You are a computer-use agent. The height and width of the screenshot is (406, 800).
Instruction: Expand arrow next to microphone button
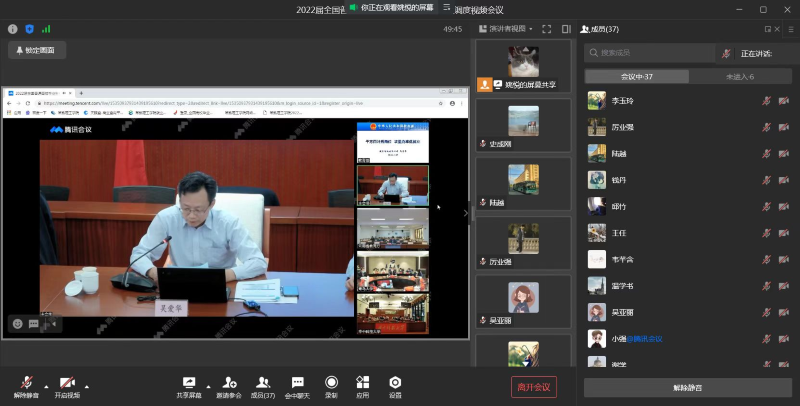coord(46,387)
